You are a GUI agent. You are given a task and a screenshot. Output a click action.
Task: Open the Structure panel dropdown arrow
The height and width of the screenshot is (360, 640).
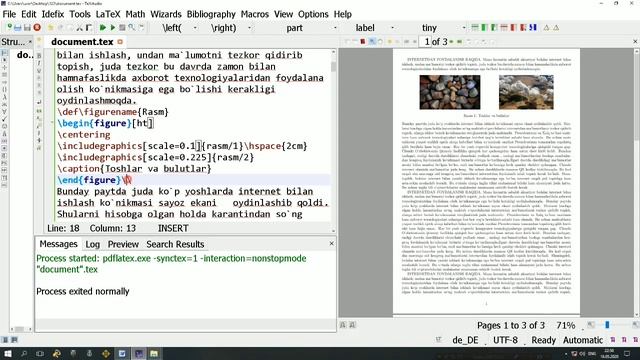pyautogui.click(x=30, y=42)
